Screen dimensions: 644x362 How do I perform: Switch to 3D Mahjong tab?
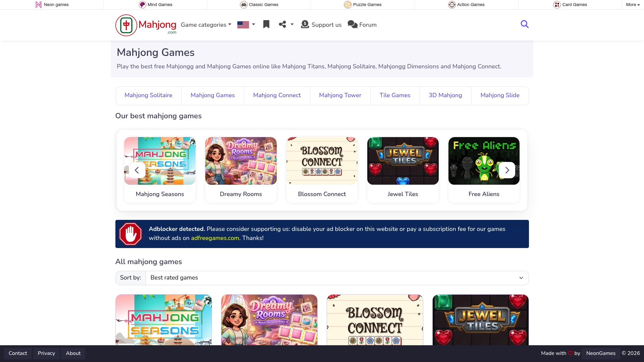(x=445, y=96)
